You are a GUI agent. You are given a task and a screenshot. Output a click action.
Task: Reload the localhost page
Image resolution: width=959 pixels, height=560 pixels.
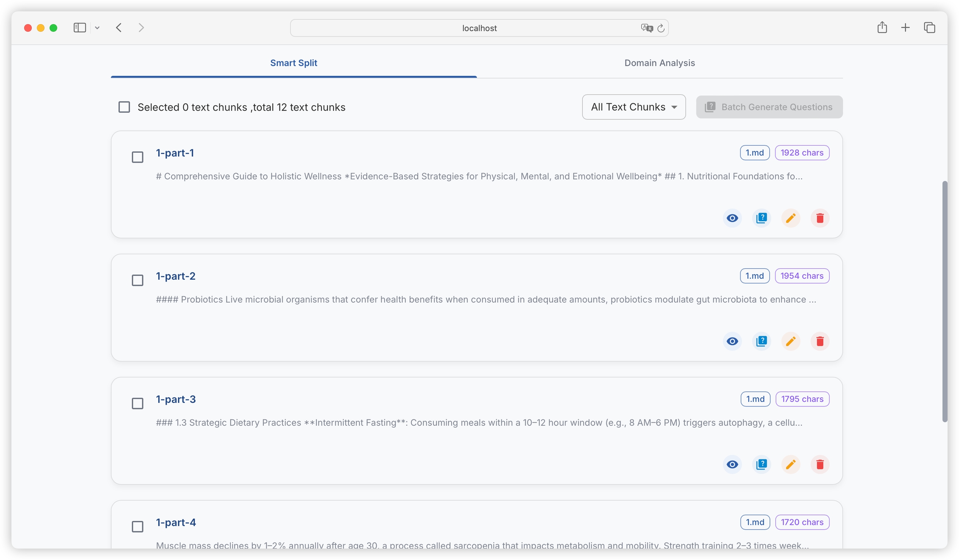(x=661, y=28)
